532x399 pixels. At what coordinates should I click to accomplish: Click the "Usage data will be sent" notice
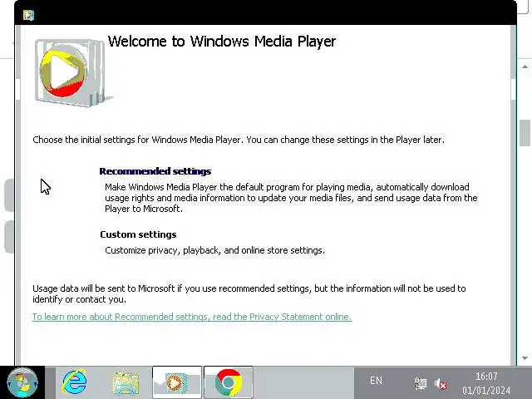[249, 293]
